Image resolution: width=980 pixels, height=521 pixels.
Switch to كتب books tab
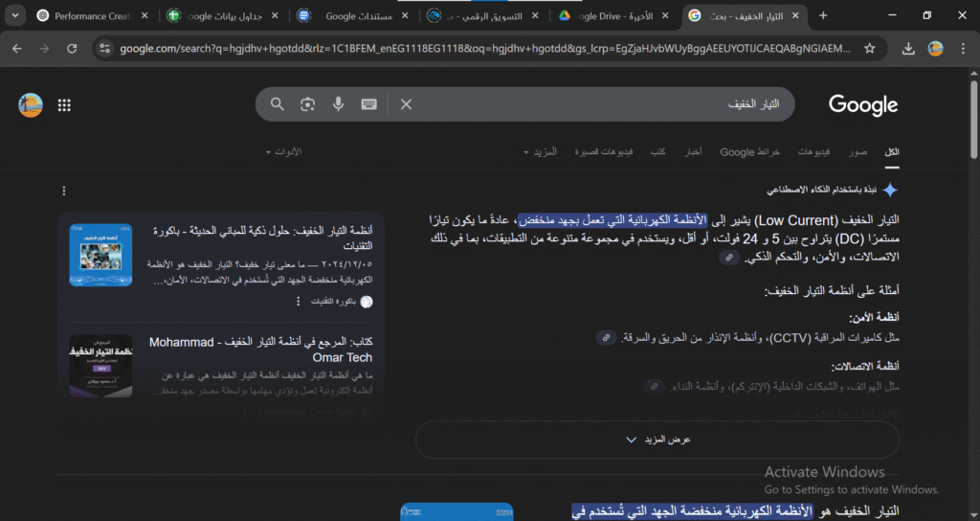[657, 152]
